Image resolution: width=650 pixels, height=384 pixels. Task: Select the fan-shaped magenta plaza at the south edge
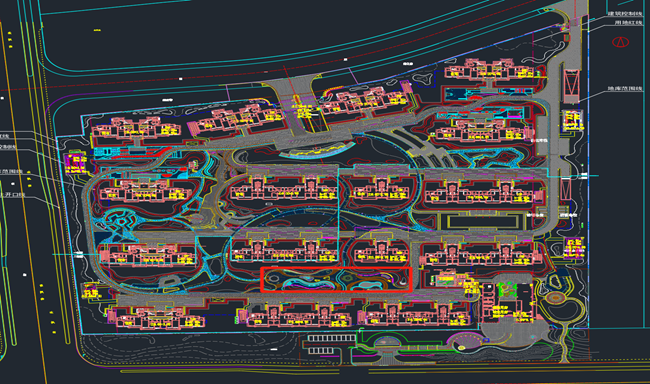[465, 341]
